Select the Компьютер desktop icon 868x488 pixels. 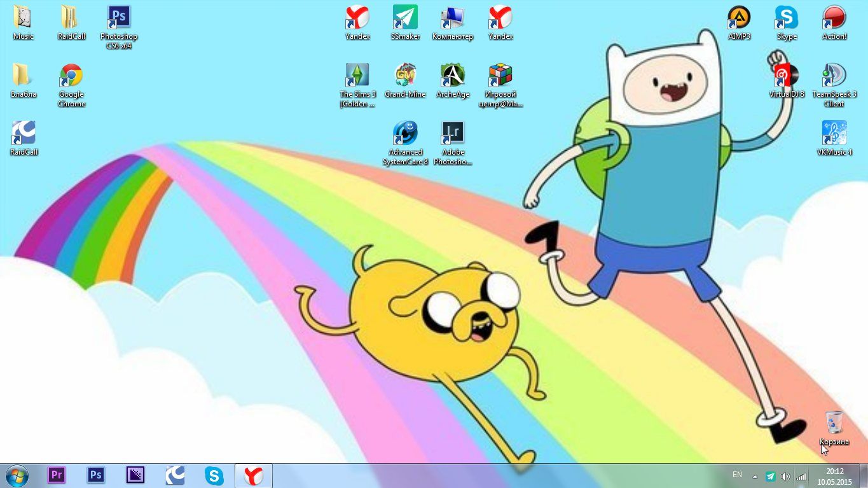(453, 23)
